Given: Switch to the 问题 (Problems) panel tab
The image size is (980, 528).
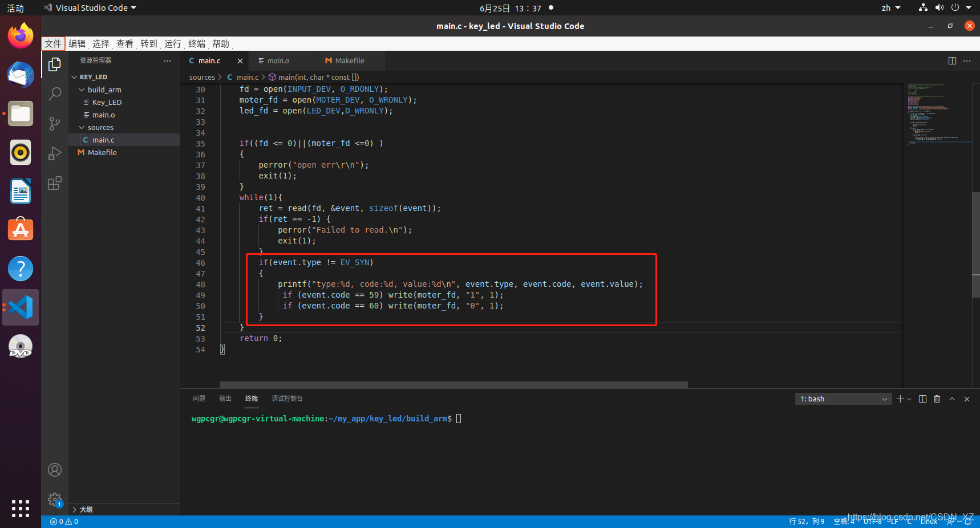Looking at the screenshot, I should 199,399.
